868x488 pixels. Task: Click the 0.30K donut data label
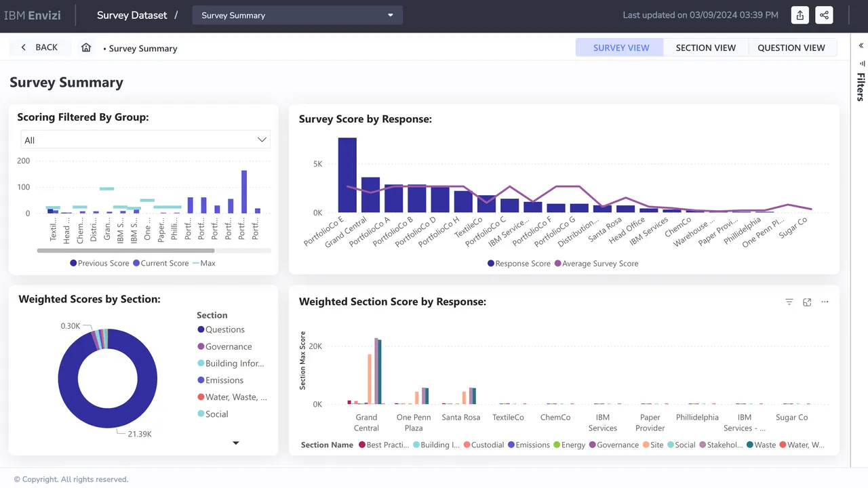point(71,326)
